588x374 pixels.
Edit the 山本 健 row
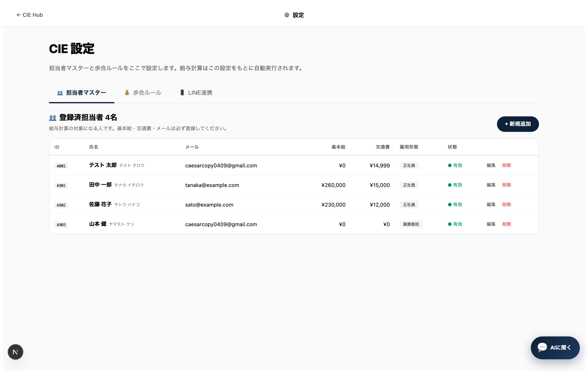(491, 224)
